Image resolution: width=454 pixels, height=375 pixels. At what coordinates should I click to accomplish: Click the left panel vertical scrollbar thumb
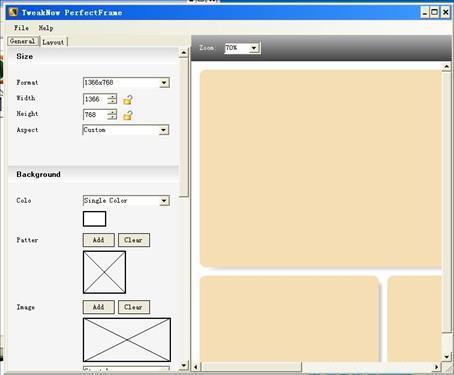point(184,127)
